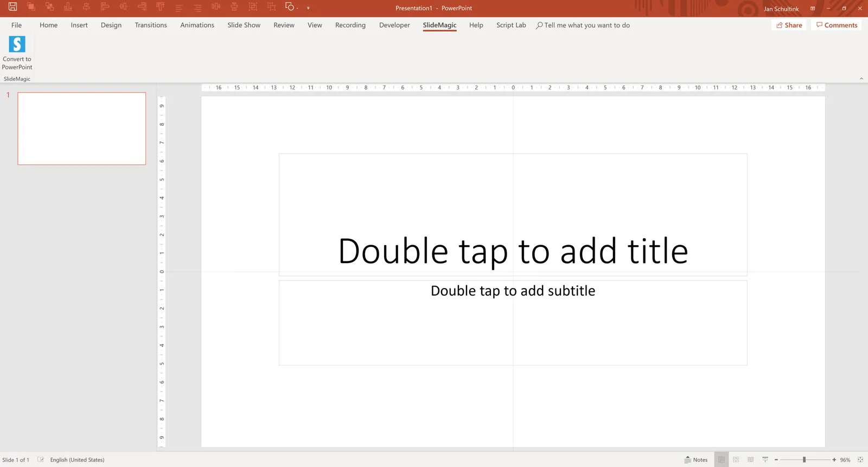This screenshot has height=467, width=868.
Task: Switch to Reading View icon
Action: (x=751, y=459)
